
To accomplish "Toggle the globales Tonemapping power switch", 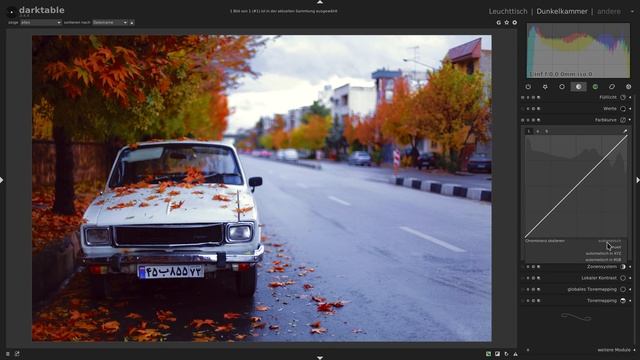I will (x=523, y=289).
